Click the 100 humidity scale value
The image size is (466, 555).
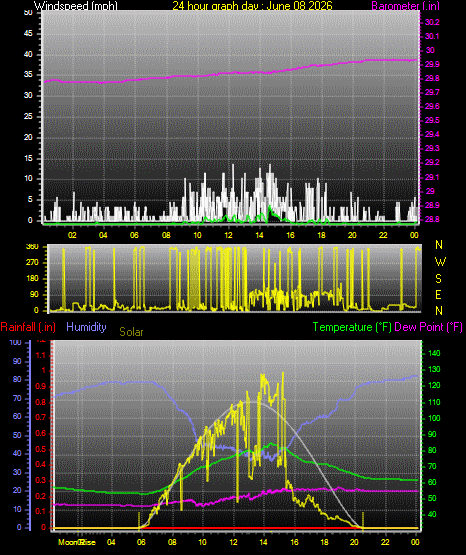click(x=15, y=342)
